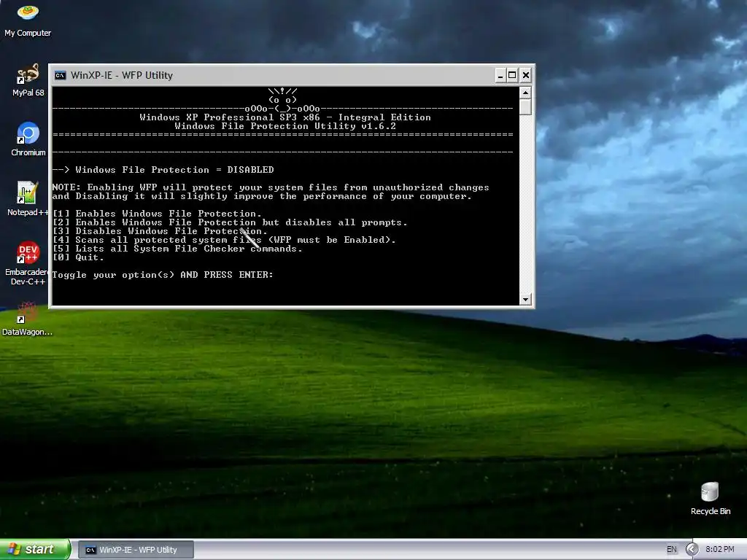
Task: Click 'Windows File Protection = DISABLED' status line
Action: 163,169
